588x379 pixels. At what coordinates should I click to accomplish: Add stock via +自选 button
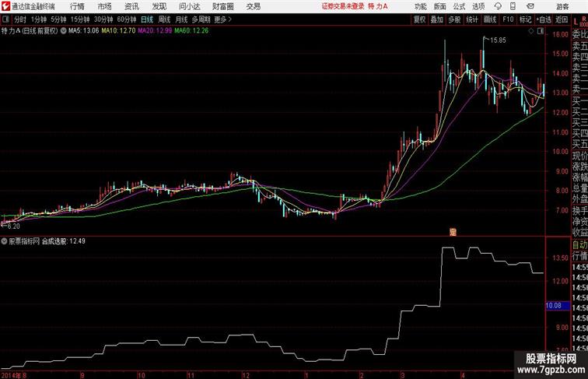tap(544, 19)
